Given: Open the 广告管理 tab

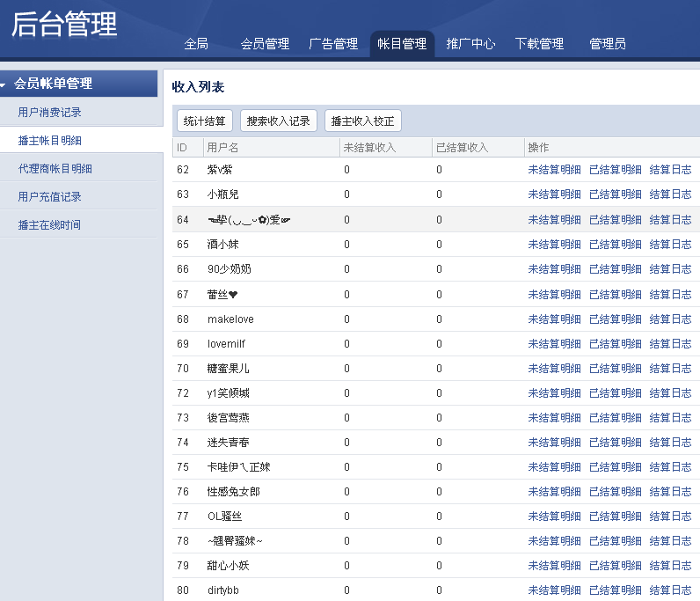Looking at the screenshot, I should (333, 44).
